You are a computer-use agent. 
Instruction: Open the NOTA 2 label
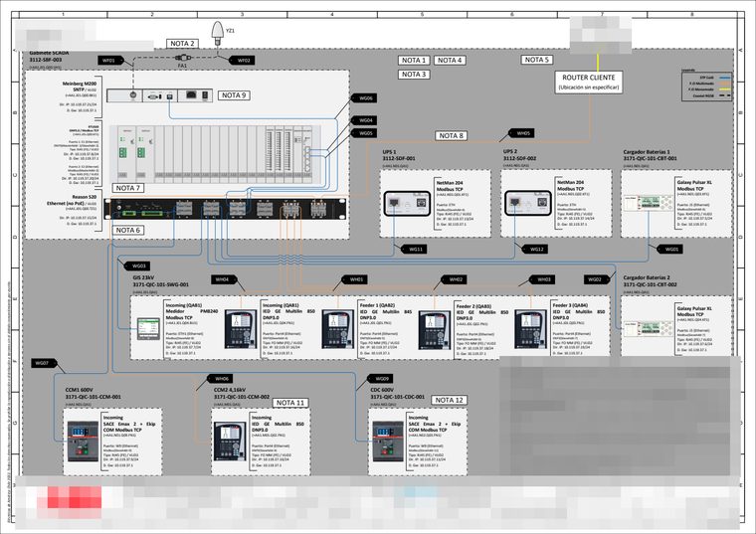click(x=182, y=44)
